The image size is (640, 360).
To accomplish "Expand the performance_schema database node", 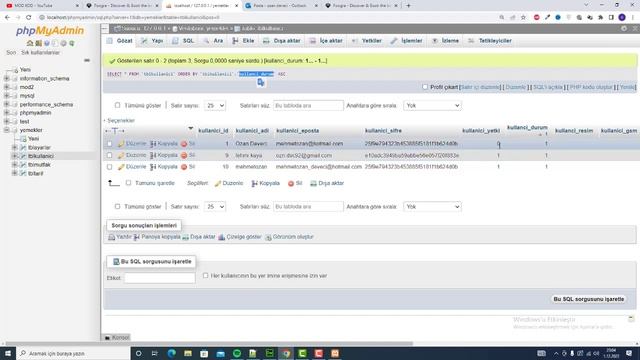I will click(7, 104).
